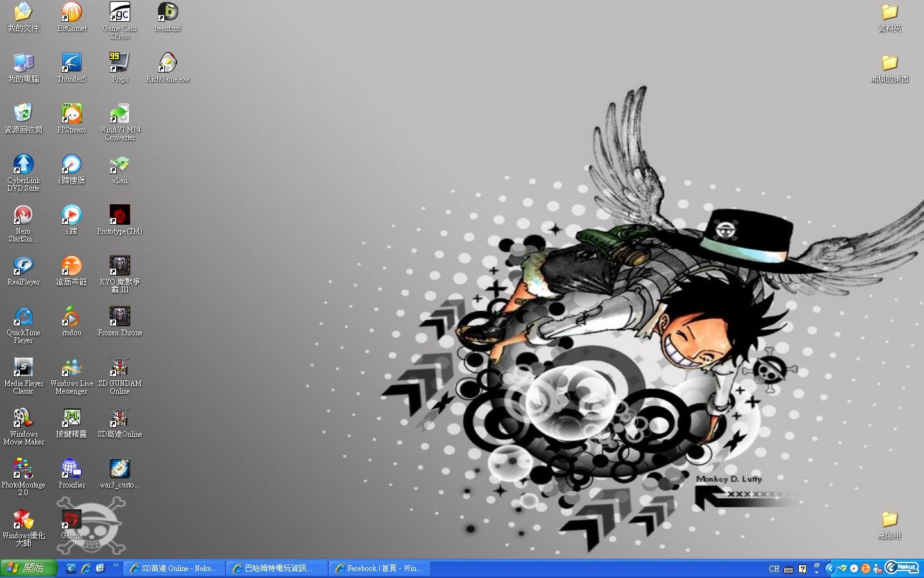Open the 開始 Start menu
Image resolution: width=924 pixels, height=578 pixels.
pos(29,568)
